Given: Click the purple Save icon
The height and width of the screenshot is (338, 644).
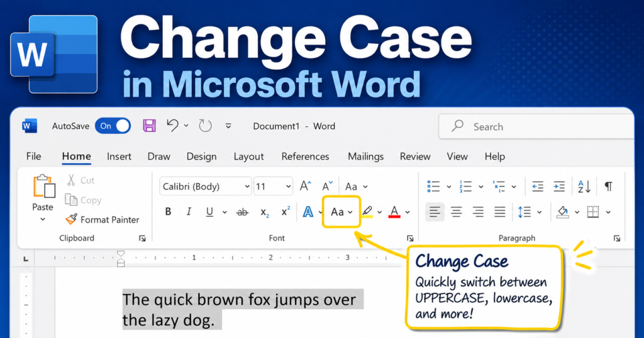Looking at the screenshot, I should pos(149,126).
